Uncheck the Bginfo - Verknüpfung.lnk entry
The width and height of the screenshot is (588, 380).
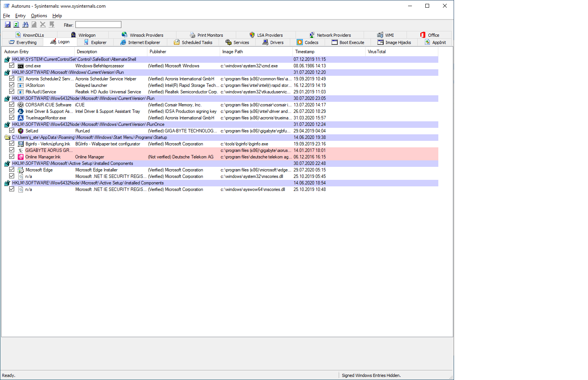click(x=12, y=144)
